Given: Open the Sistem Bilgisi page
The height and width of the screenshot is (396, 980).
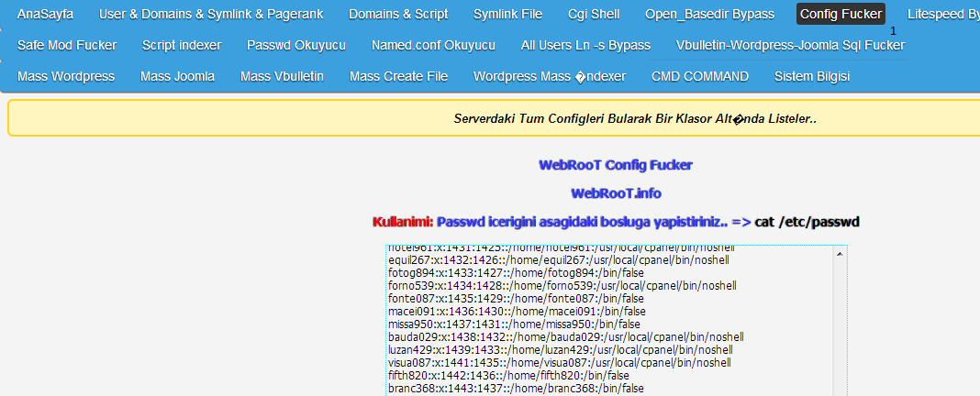Looking at the screenshot, I should [813, 76].
